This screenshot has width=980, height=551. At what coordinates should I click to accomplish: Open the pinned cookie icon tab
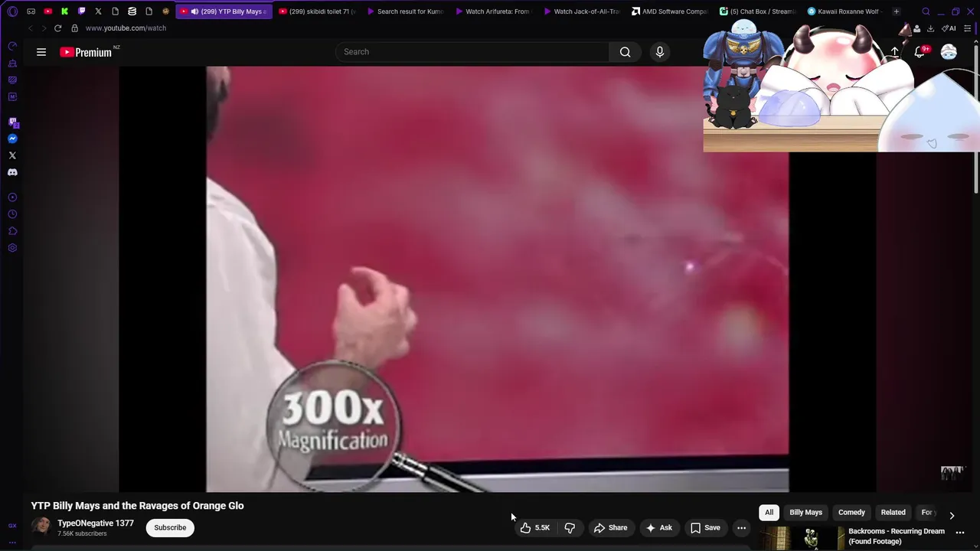165,11
